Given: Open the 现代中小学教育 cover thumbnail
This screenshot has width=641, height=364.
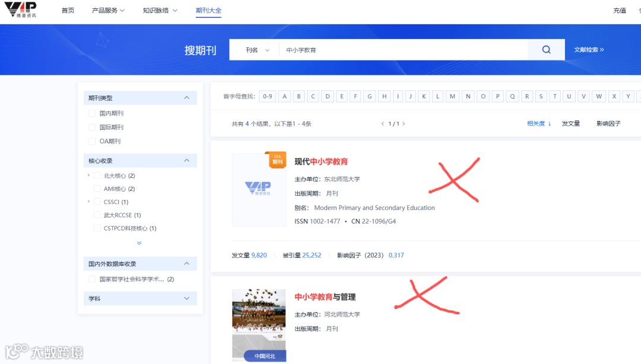Looking at the screenshot, I should coord(259,190).
